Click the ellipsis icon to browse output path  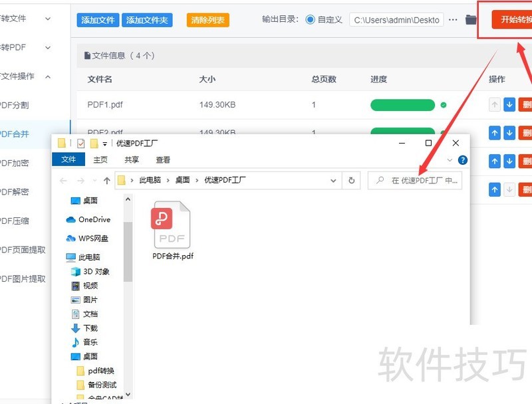tap(453, 20)
